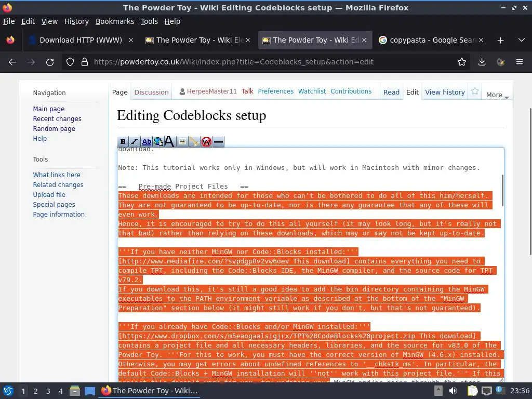
Task: List all tabs chevron
Action: tap(522, 40)
